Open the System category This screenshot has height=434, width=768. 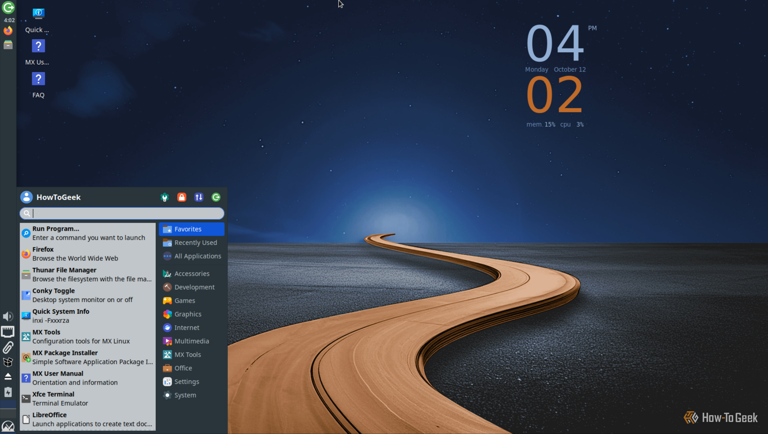tap(192, 395)
